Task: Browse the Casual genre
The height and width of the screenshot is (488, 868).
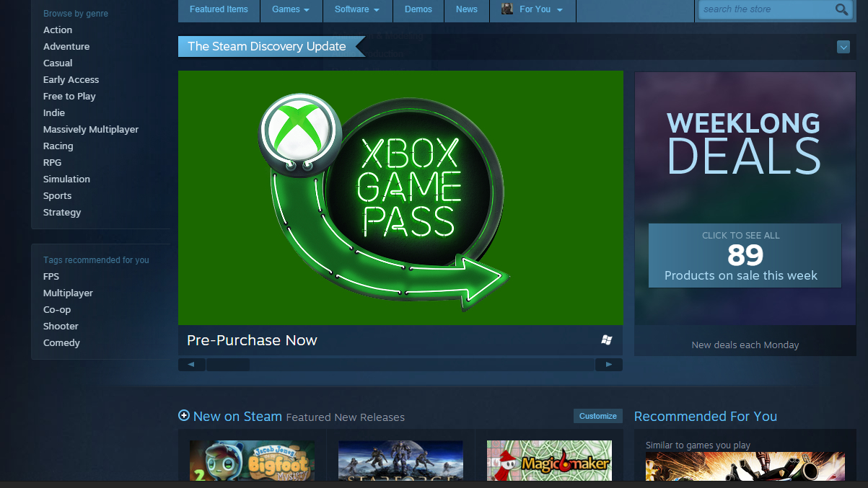Action: coord(58,63)
